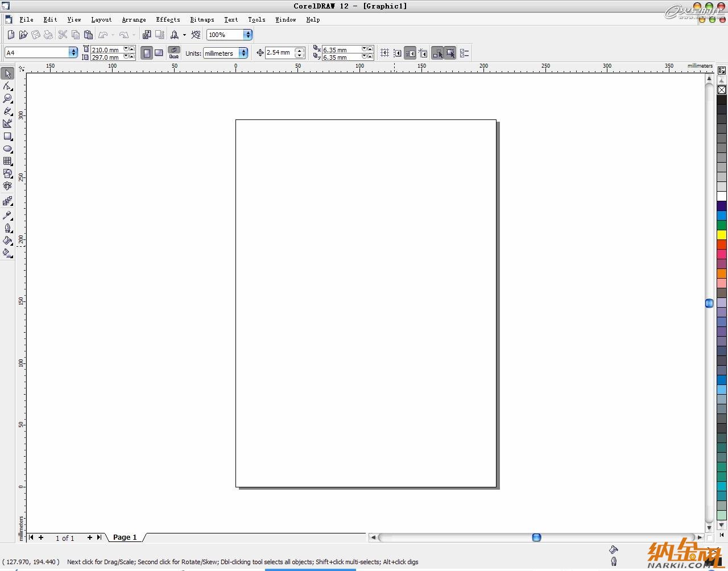Viewport: 728px width, 571px height.
Task: Select the Freehand drawing tool
Action: point(7,111)
